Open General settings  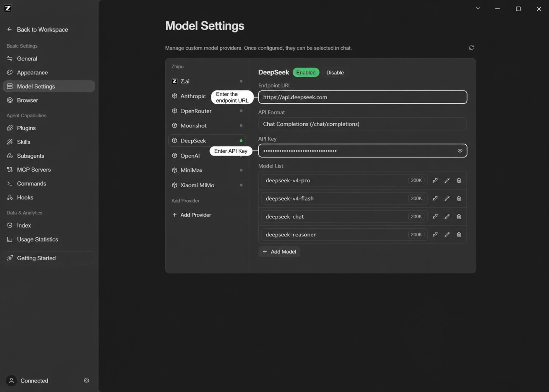49,58
